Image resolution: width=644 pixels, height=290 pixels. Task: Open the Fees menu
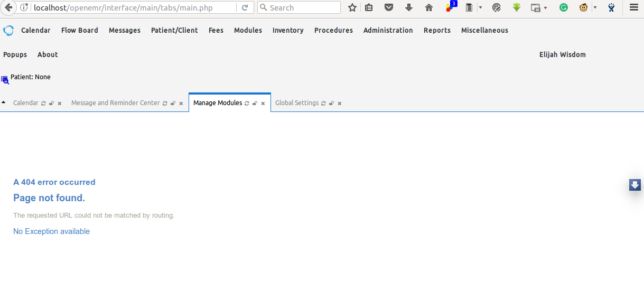pyautogui.click(x=216, y=31)
